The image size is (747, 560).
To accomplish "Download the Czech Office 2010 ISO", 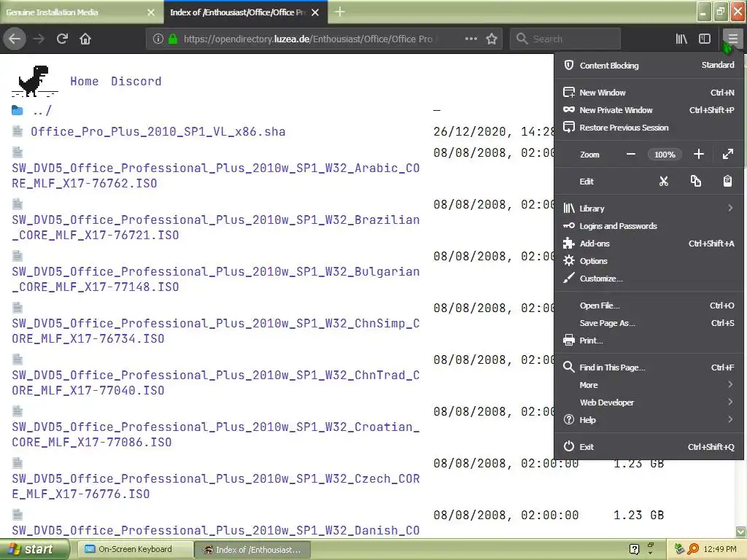I will point(216,486).
